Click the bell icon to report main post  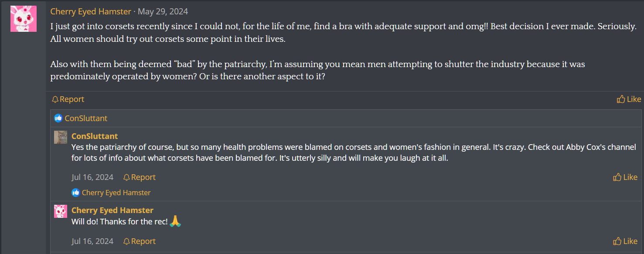tap(55, 99)
